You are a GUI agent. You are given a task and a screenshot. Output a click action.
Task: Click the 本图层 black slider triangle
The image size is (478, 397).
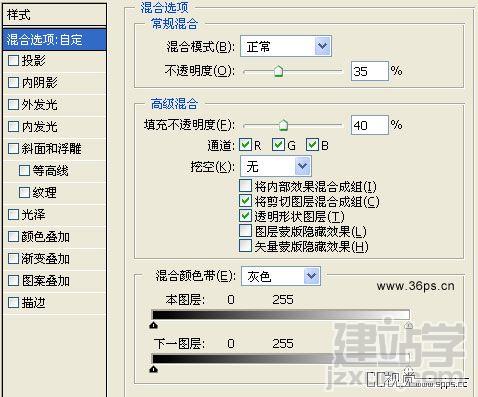click(153, 325)
